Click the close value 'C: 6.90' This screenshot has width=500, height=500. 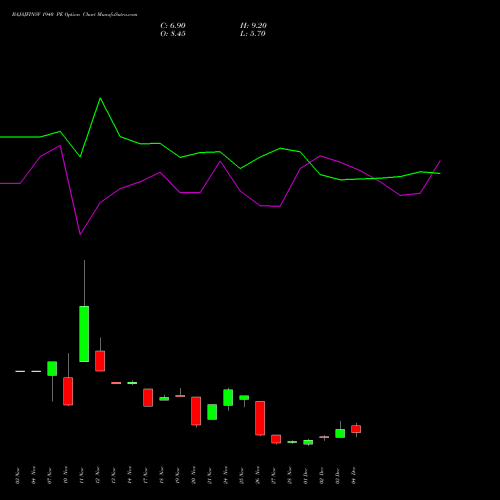tap(173, 26)
